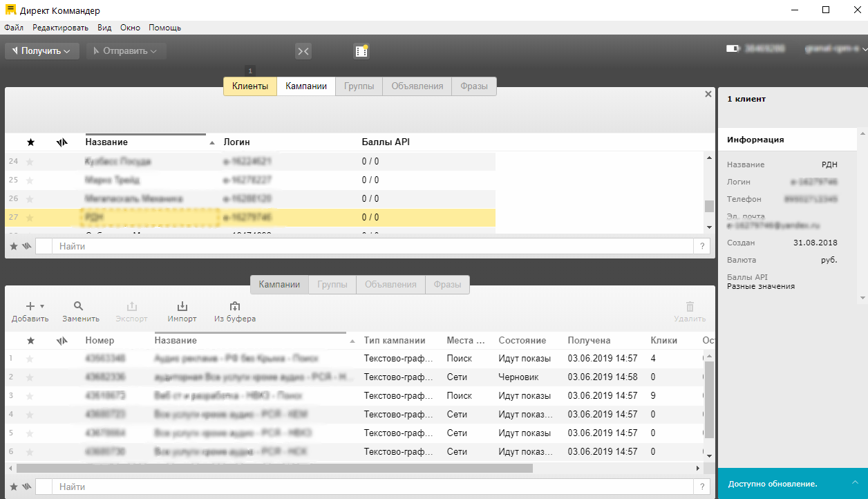Toggle favorite star on campaign row 5
The width and height of the screenshot is (868, 499).
coord(30,433)
